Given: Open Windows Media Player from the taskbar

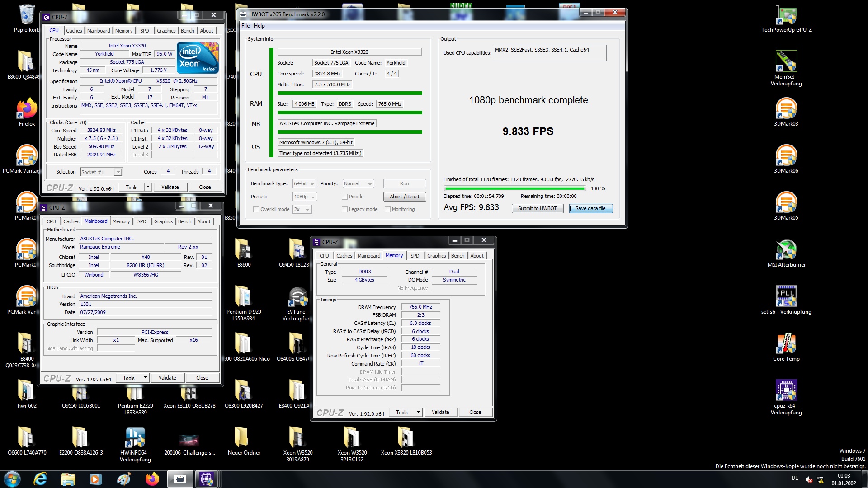Looking at the screenshot, I should pos(95,479).
